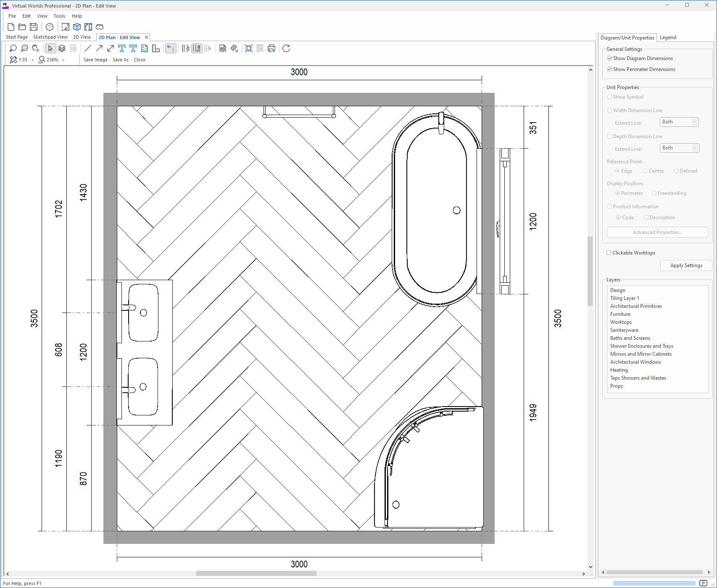
Task: Open the Edit menu
Action: 26,16
